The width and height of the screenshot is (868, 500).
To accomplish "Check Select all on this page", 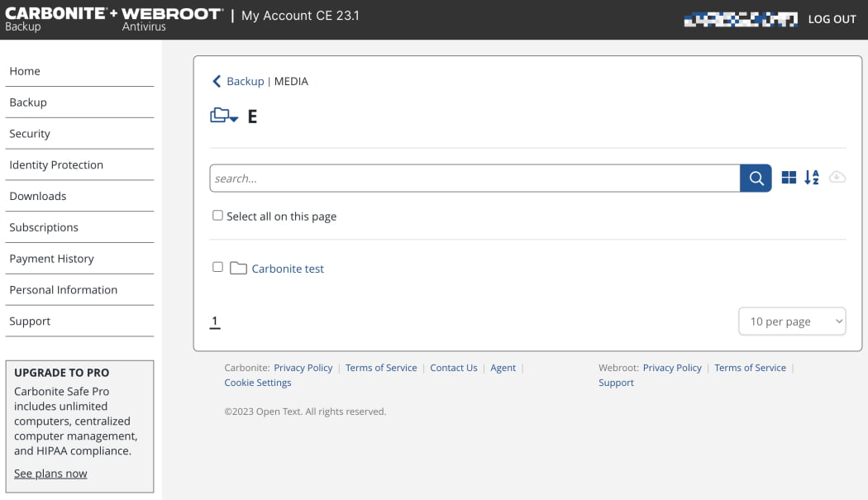I will (x=217, y=216).
